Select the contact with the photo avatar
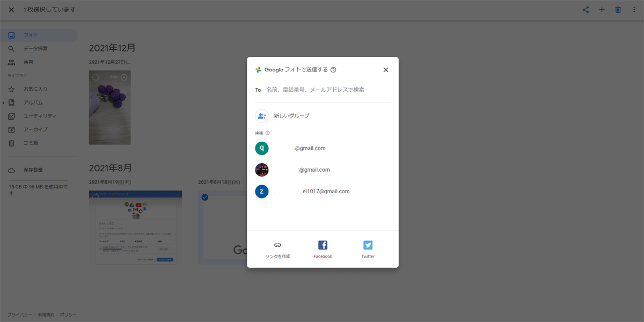This screenshot has width=644, height=322. (x=323, y=170)
